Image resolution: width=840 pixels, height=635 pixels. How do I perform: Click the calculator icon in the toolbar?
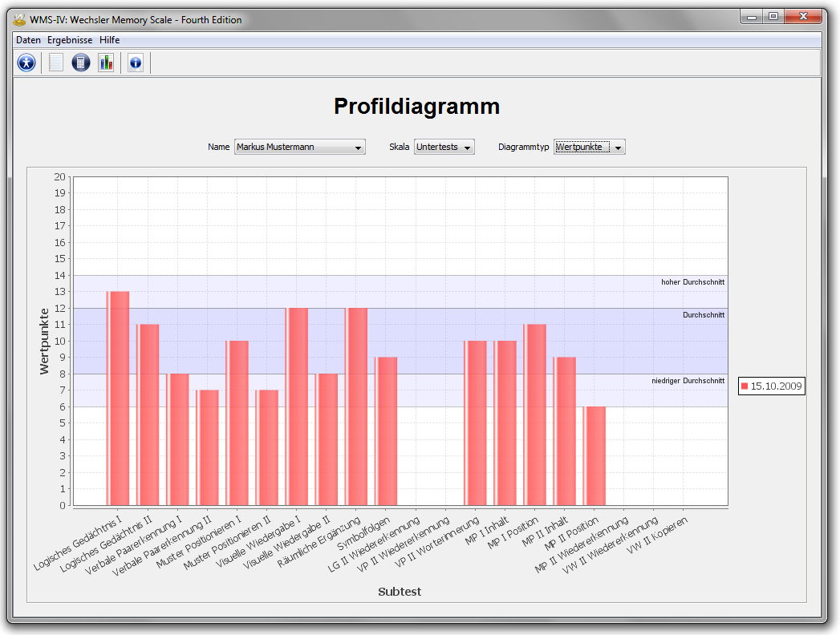pos(81,63)
